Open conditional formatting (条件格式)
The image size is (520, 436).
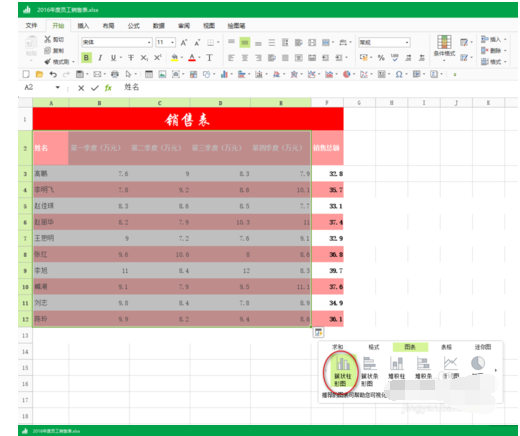pos(444,46)
